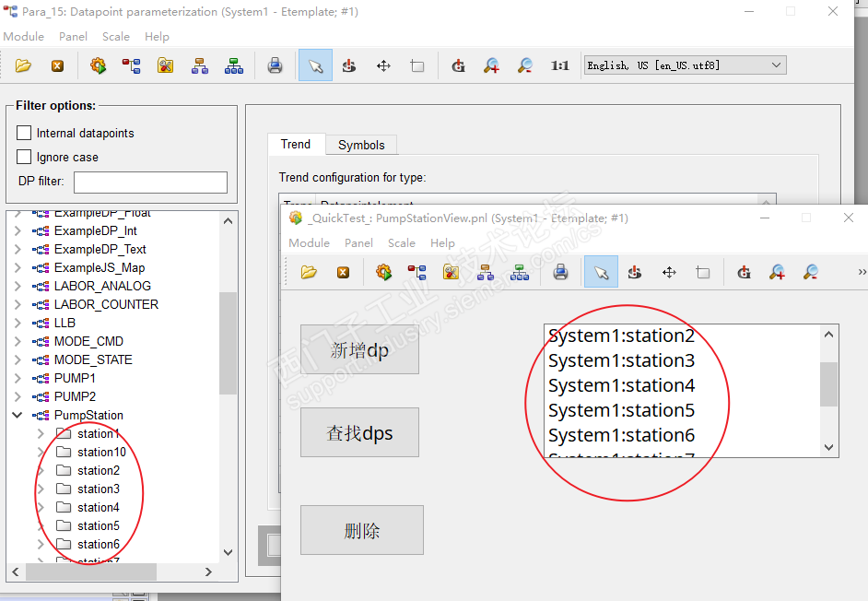Screen dimensions: 868x601
Task: Click the 查找dps button
Action: point(359,432)
